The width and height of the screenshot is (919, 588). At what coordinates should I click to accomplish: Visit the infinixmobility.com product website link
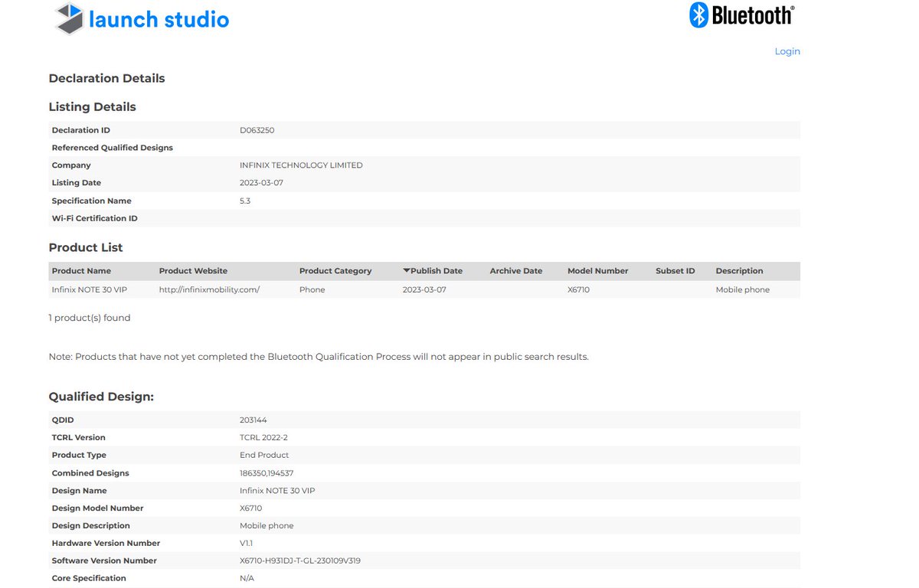pos(209,289)
